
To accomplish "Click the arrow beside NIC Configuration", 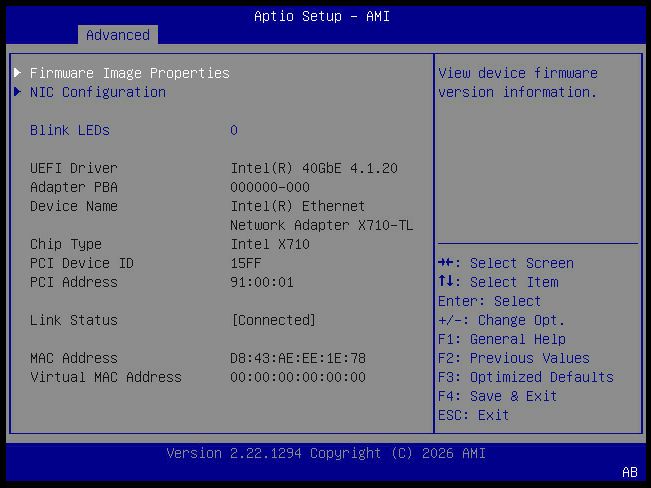I will [18, 92].
